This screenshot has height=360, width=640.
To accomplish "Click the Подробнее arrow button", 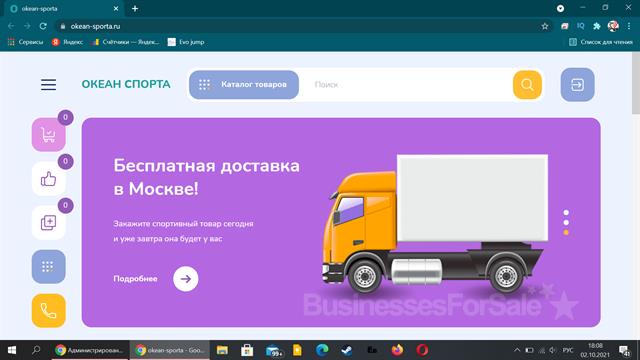I will (x=186, y=279).
